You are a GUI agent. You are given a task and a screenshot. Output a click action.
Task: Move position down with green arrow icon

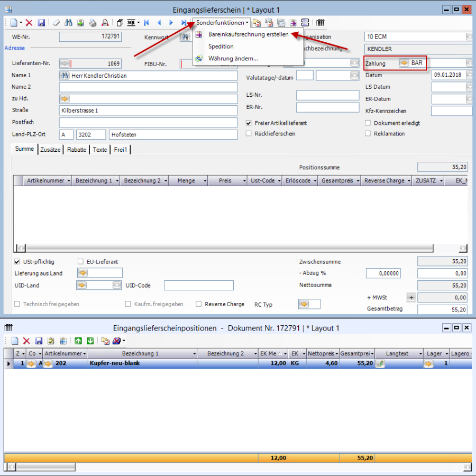tap(90, 341)
